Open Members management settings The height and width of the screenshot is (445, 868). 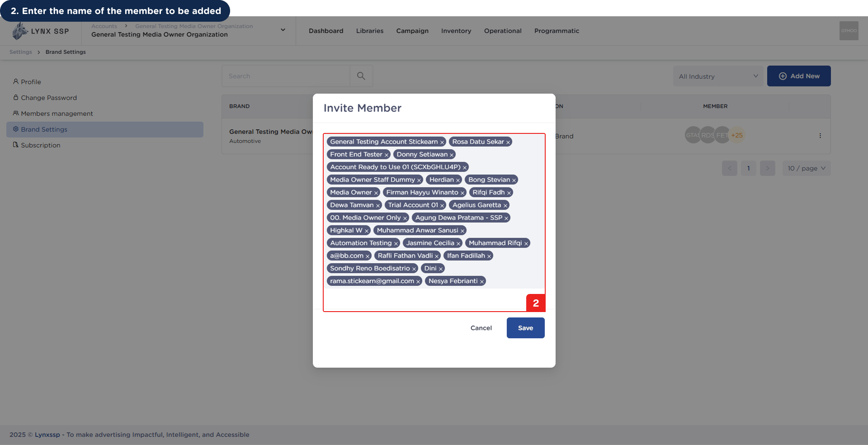pos(105,114)
